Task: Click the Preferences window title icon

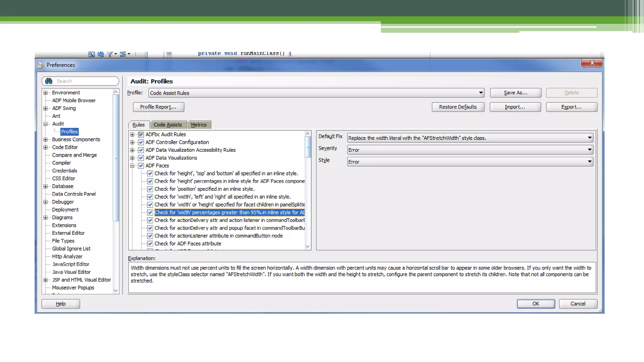Action: point(40,65)
